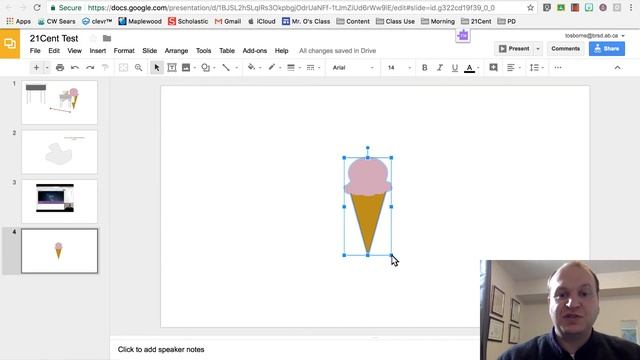The width and height of the screenshot is (640, 360).
Task: Open the Edit menu
Action: 54,51
